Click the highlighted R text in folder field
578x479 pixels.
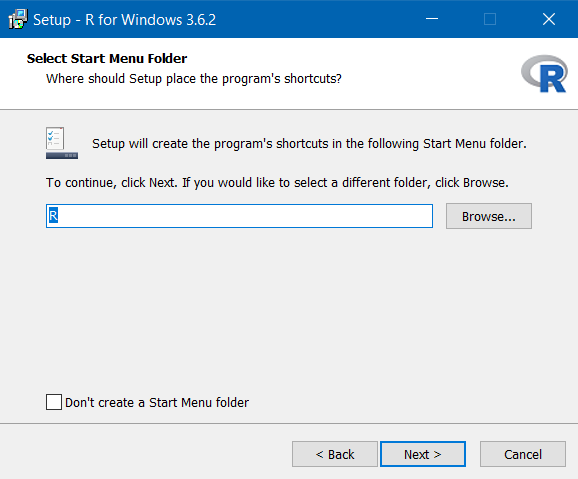coord(53,216)
